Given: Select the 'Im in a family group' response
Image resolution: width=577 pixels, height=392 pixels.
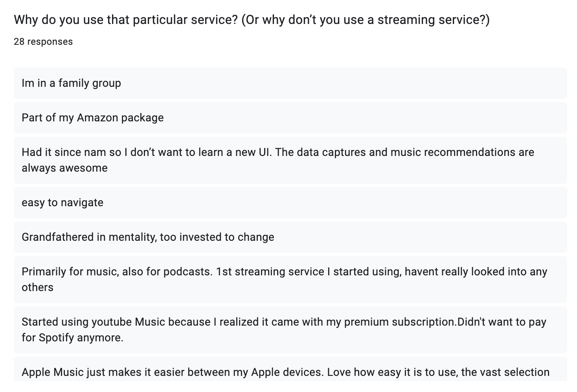Looking at the screenshot, I should [290, 83].
